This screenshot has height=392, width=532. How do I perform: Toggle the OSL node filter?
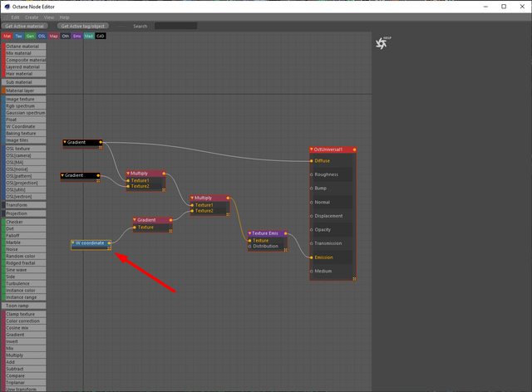42,36
